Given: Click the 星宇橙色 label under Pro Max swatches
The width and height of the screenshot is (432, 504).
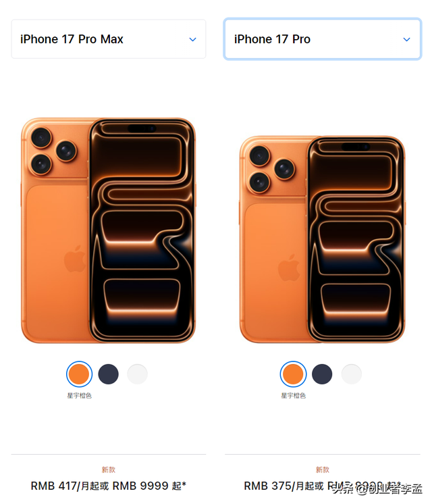Looking at the screenshot, I should pos(80,396).
